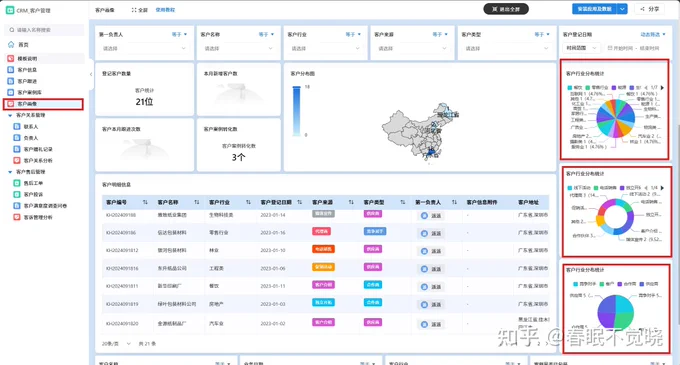The image size is (680, 365).
Task: Toggle 电话销售 legend item in donut chart
Action: point(605,188)
